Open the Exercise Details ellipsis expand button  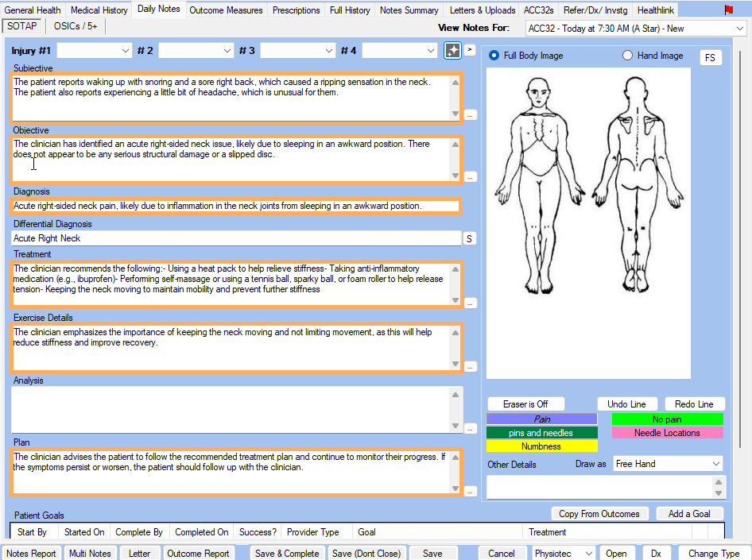coord(471,366)
